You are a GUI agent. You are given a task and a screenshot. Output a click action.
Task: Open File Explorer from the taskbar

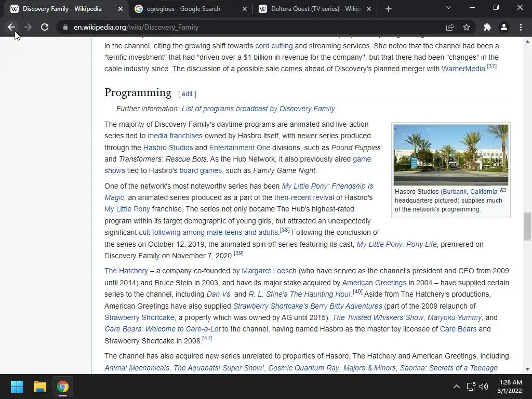39,387
